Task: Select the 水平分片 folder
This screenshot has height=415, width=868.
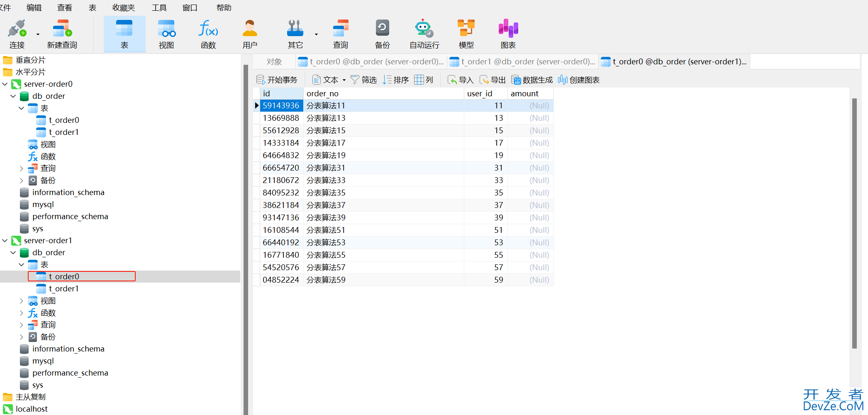Action: tap(24, 72)
